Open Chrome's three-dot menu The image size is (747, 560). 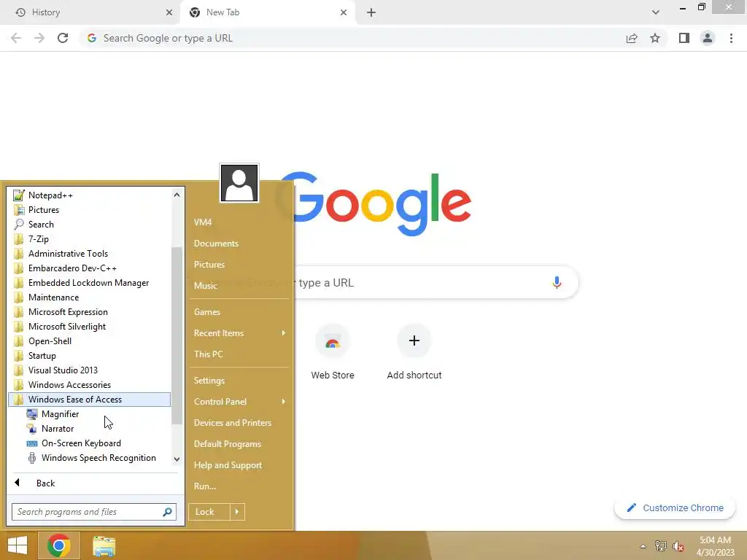(x=731, y=38)
